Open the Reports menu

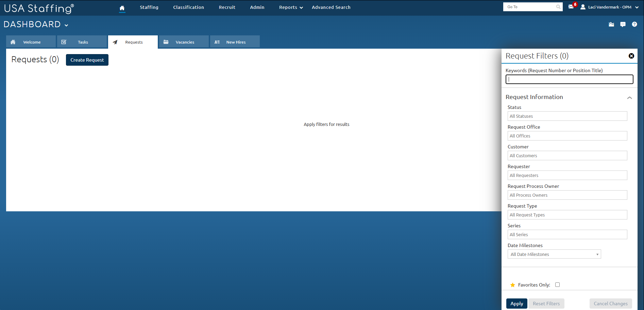click(291, 7)
